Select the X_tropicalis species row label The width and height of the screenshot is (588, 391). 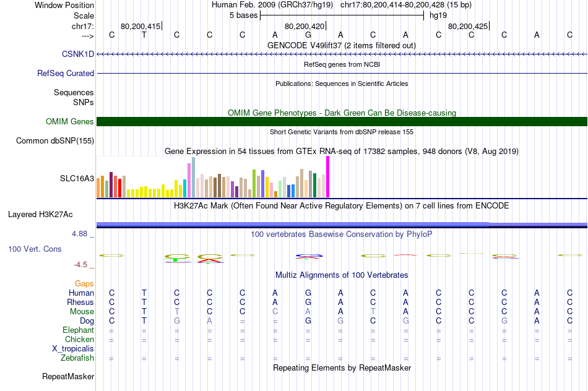point(73,349)
